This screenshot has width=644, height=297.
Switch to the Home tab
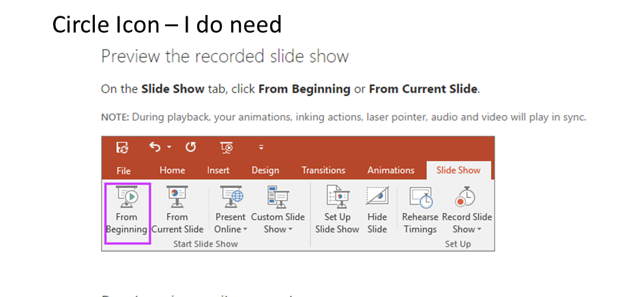(x=172, y=170)
